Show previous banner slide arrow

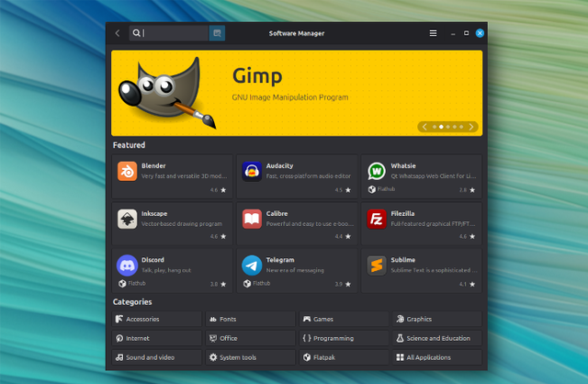click(424, 127)
